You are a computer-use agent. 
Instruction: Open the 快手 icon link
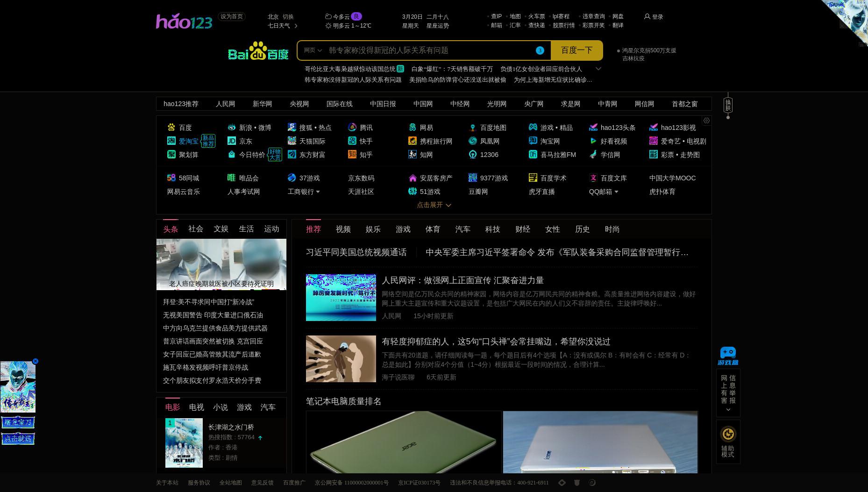(x=352, y=141)
